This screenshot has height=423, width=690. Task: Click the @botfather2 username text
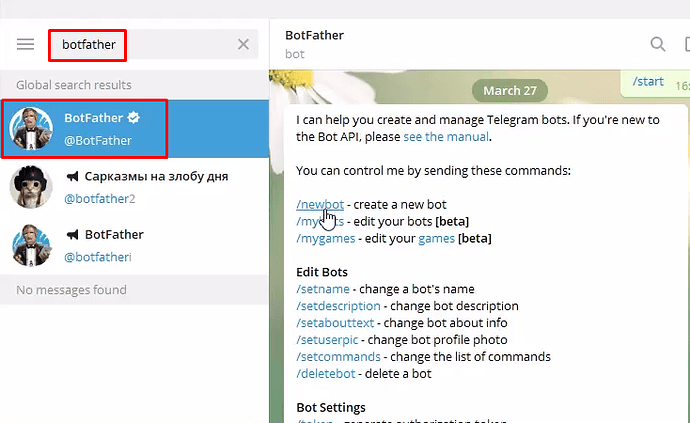click(99, 199)
